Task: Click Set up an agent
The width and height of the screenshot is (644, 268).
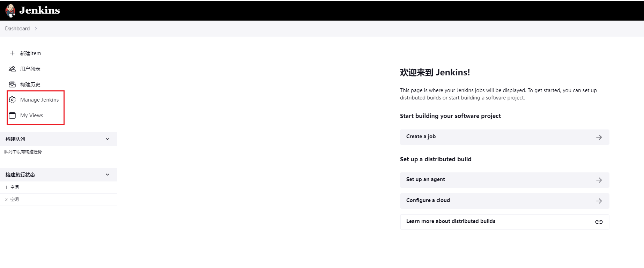Action: point(504,180)
